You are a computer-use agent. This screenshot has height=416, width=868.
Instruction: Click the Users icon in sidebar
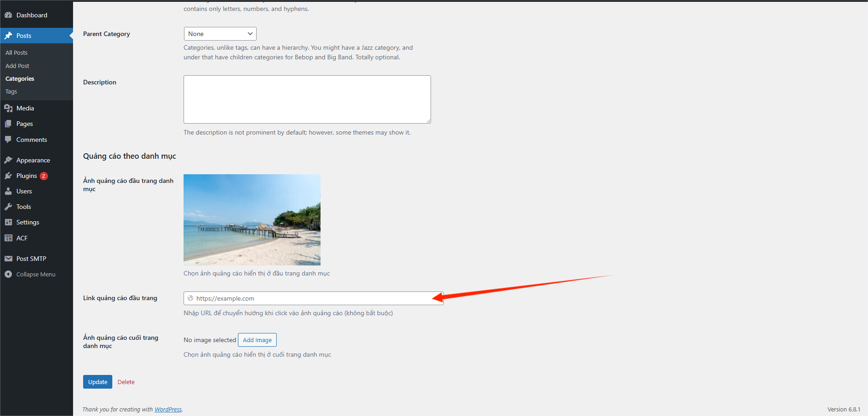(x=8, y=191)
